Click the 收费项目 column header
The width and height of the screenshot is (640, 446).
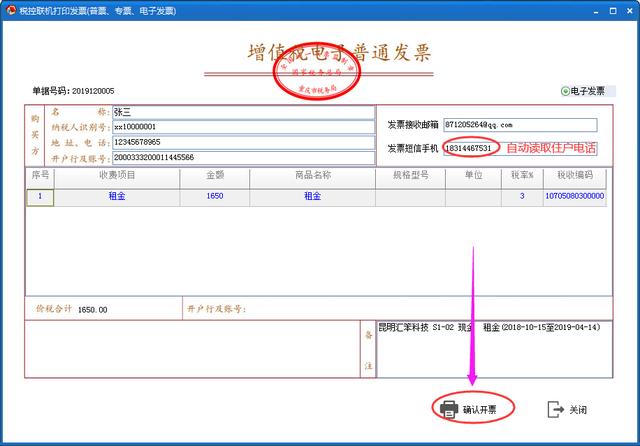click(x=117, y=175)
